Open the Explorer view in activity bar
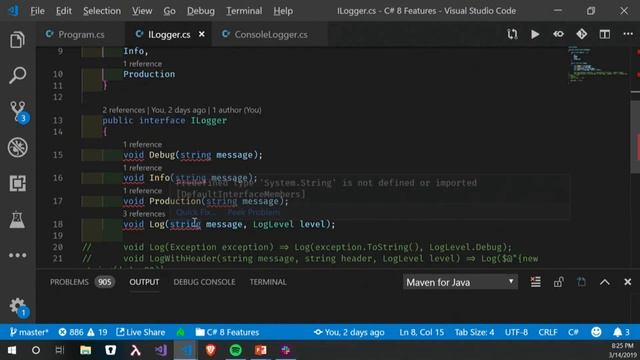640x360 pixels. [x=17, y=40]
